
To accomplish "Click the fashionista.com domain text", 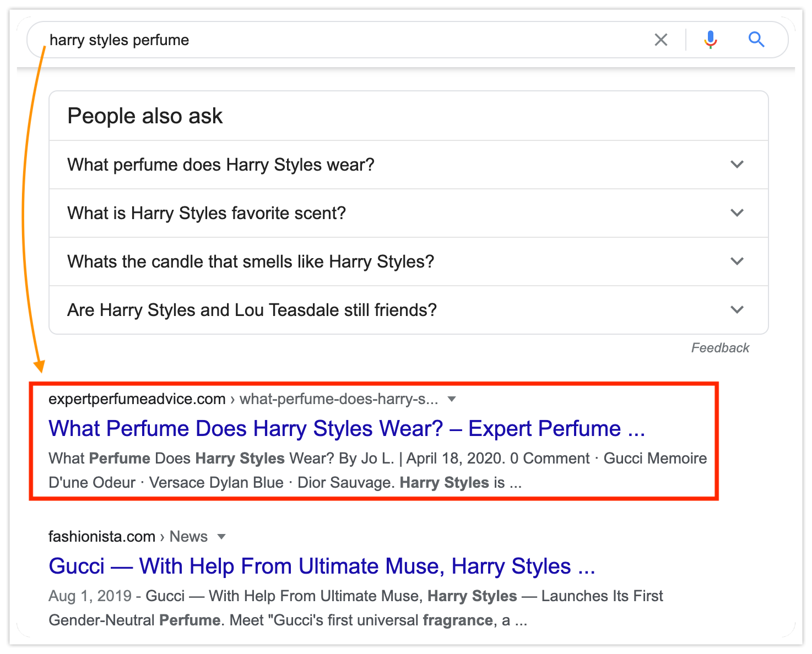I will click(102, 537).
